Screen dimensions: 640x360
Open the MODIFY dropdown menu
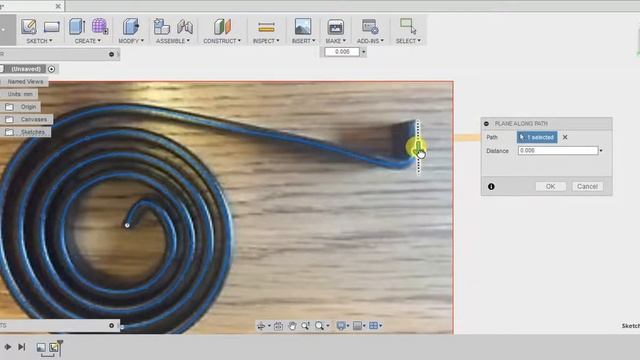click(x=131, y=41)
